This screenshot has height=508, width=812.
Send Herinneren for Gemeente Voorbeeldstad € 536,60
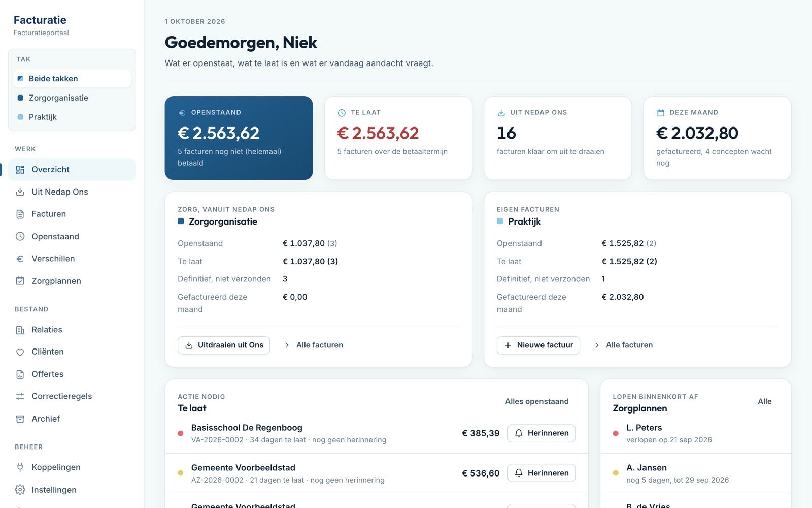tap(542, 473)
